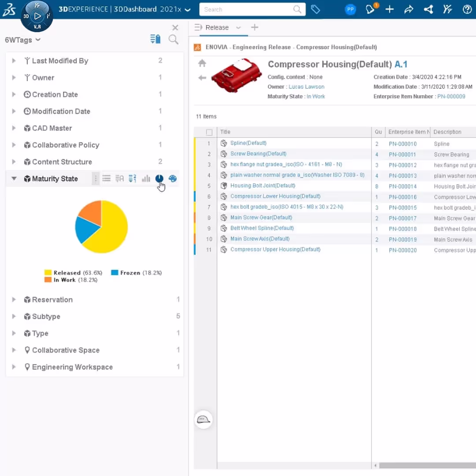Click the magnifier in the search field

[297, 9]
